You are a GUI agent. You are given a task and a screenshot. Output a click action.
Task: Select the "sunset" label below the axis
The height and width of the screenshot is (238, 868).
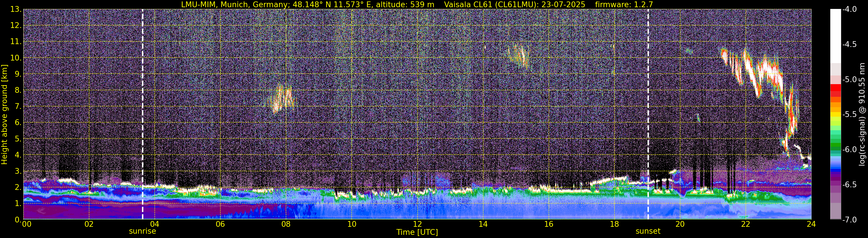(648, 231)
